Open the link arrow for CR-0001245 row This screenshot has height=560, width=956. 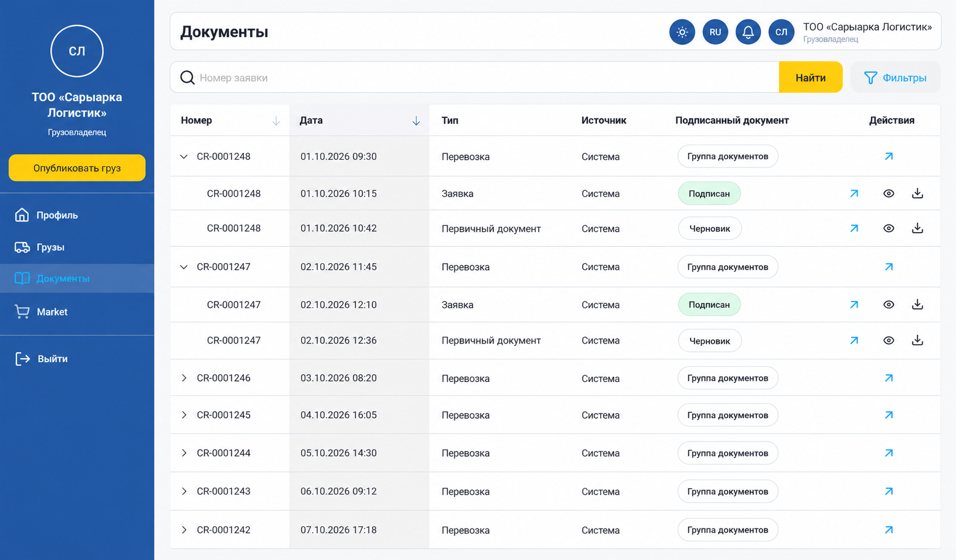coord(888,415)
